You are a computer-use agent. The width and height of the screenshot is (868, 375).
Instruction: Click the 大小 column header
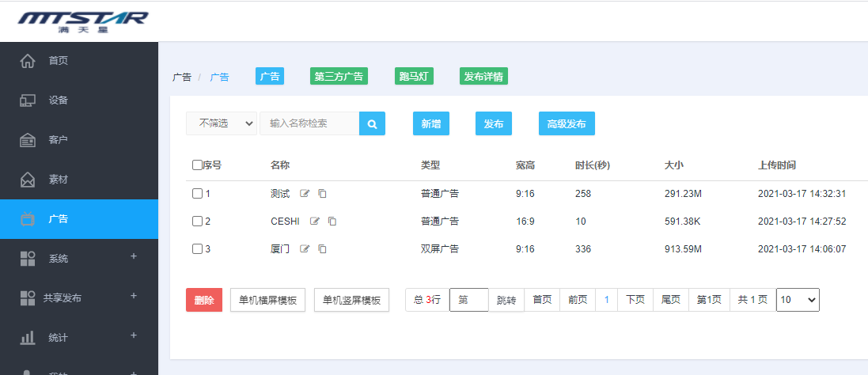click(x=673, y=165)
